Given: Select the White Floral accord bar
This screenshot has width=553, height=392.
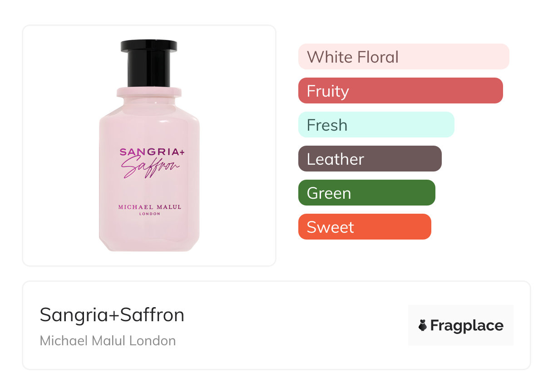Looking at the screenshot, I should pos(403,57).
